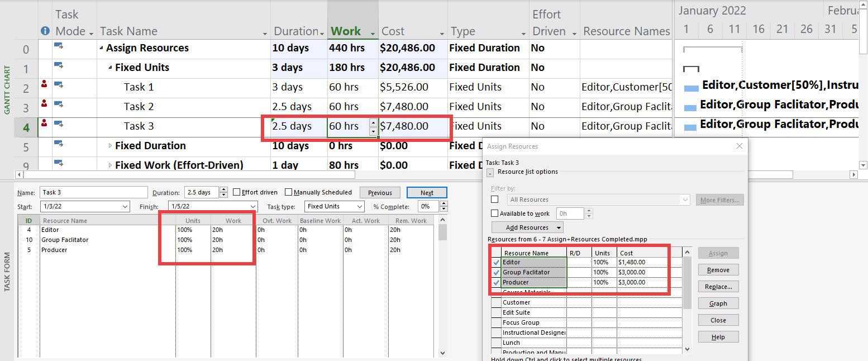The image size is (868, 361).
Task: Tick the Filter by checkbox
Action: click(x=494, y=199)
